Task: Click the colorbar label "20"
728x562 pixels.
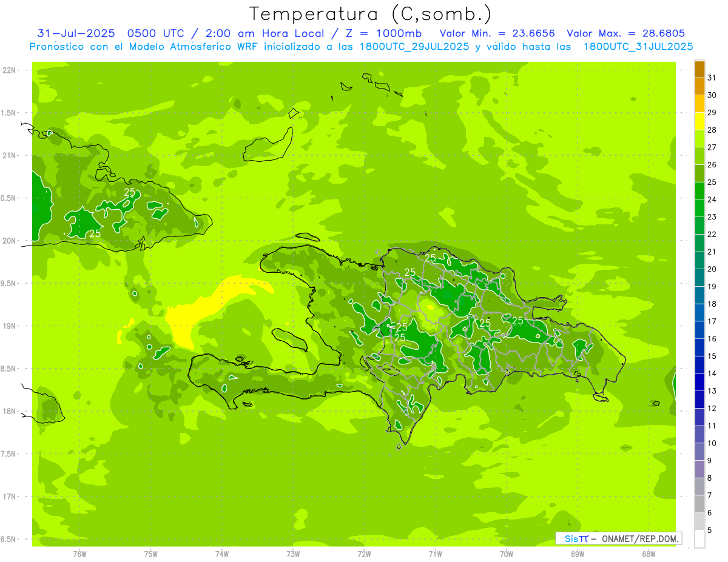Action: [712, 269]
